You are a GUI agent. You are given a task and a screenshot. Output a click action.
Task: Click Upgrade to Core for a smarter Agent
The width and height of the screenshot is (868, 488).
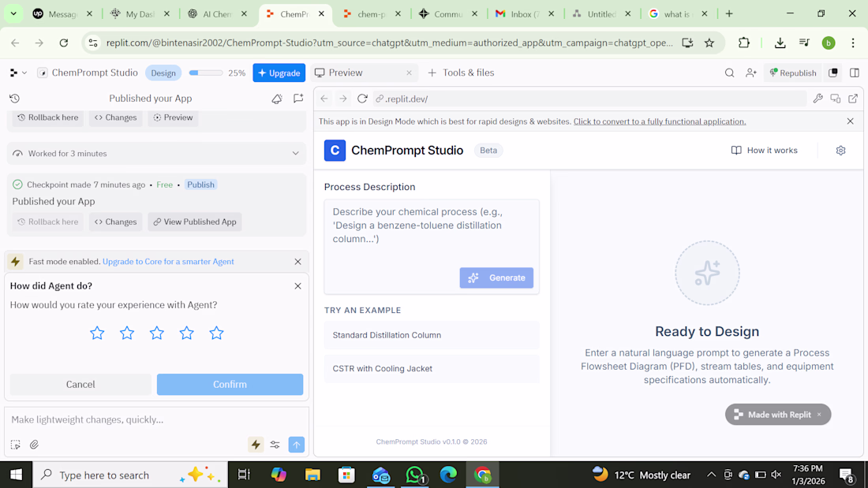pyautogui.click(x=168, y=261)
